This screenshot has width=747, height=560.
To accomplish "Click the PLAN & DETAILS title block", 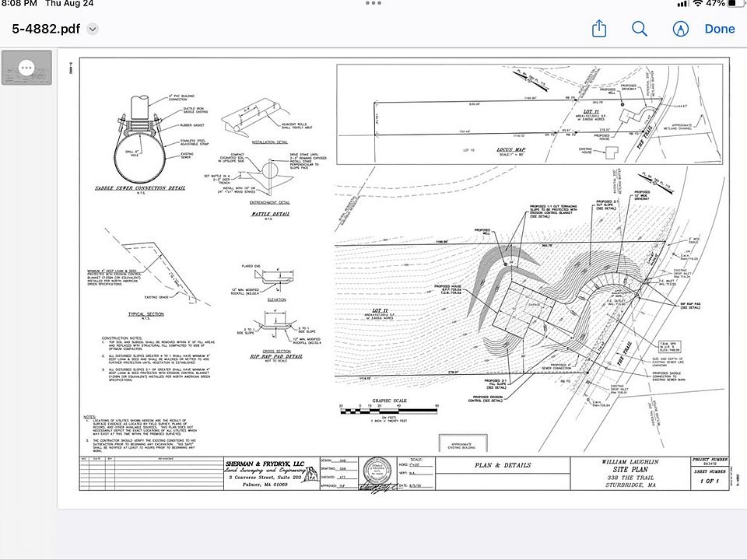I will tap(503, 465).
